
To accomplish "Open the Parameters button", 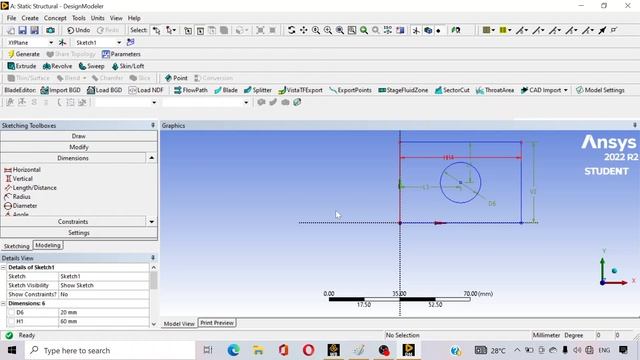I will pyautogui.click(x=121, y=54).
